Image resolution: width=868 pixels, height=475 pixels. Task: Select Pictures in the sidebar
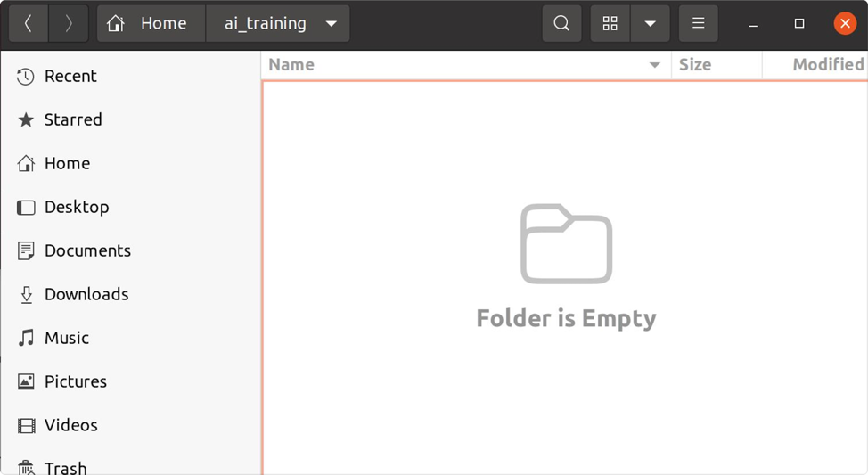click(x=76, y=381)
